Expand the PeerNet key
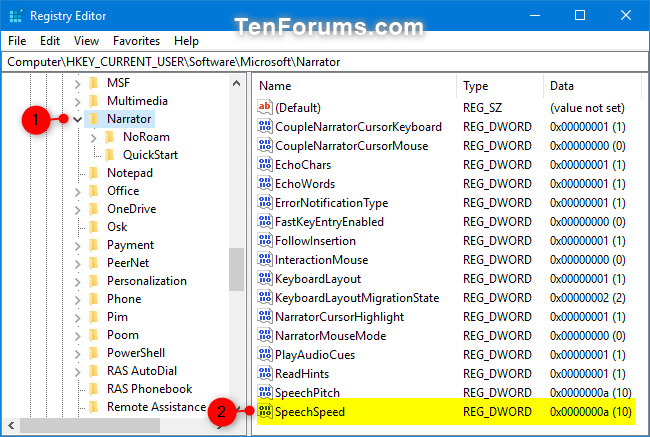Screen dimensions: 650x437 (78, 264)
